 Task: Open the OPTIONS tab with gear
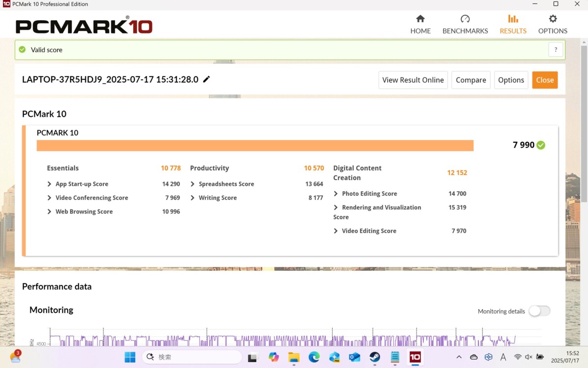click(553, 25)
